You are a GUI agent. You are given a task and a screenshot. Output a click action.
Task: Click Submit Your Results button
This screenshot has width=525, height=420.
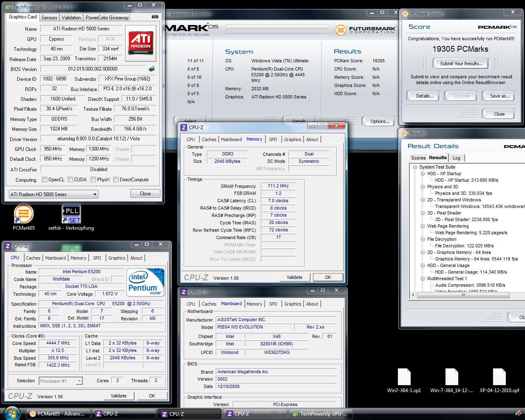(461, 64)
